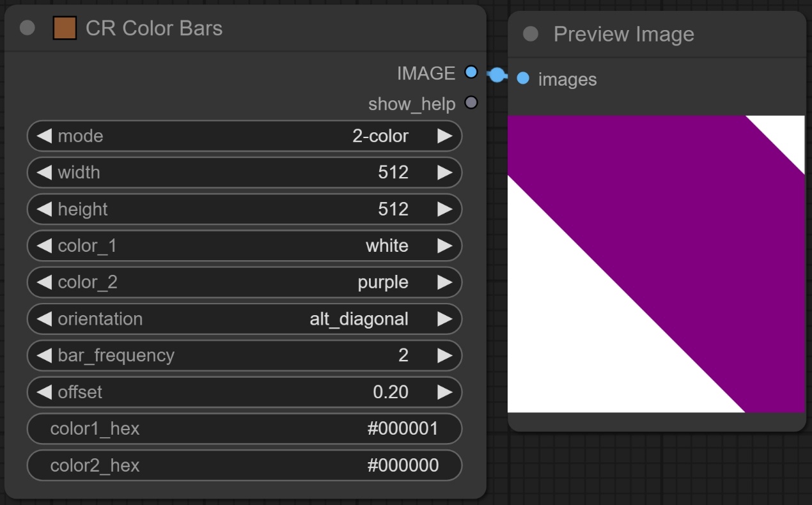Image resolution: width=812 pixels, height=505 pixels.
Task: Select the CR Color Bars title text
Action: pos(154,29)
